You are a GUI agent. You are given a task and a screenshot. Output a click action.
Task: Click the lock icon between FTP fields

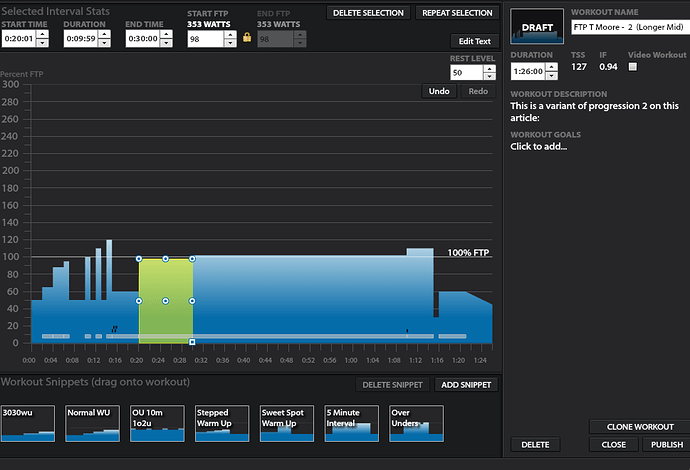click(247, 37)
